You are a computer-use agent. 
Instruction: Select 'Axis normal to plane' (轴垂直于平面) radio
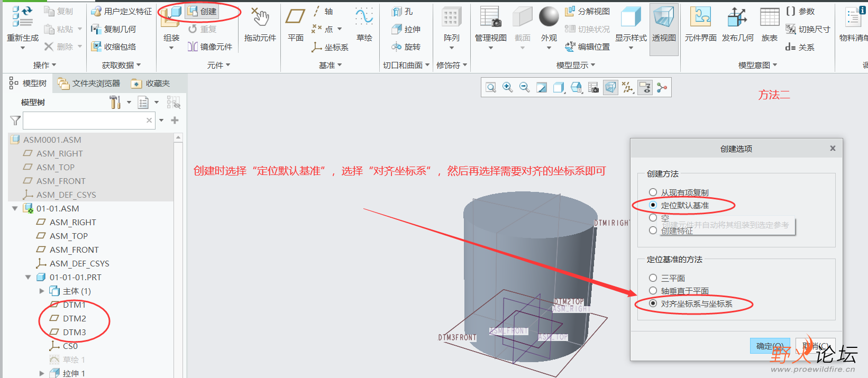[653, 291]
